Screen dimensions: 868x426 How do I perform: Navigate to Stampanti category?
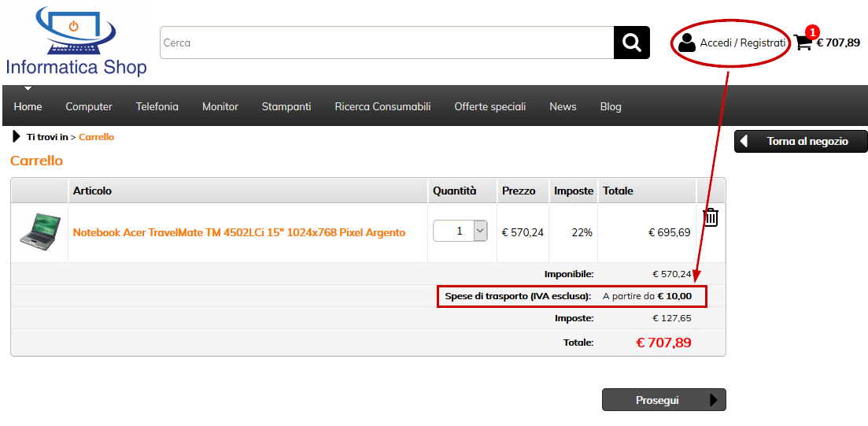[286, 106]
